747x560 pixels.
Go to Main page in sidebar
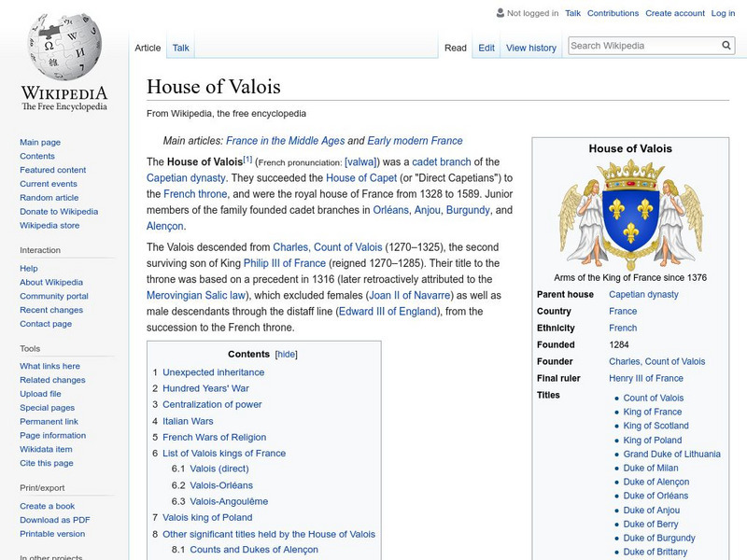pyautogui.click(x=40, y=142)
